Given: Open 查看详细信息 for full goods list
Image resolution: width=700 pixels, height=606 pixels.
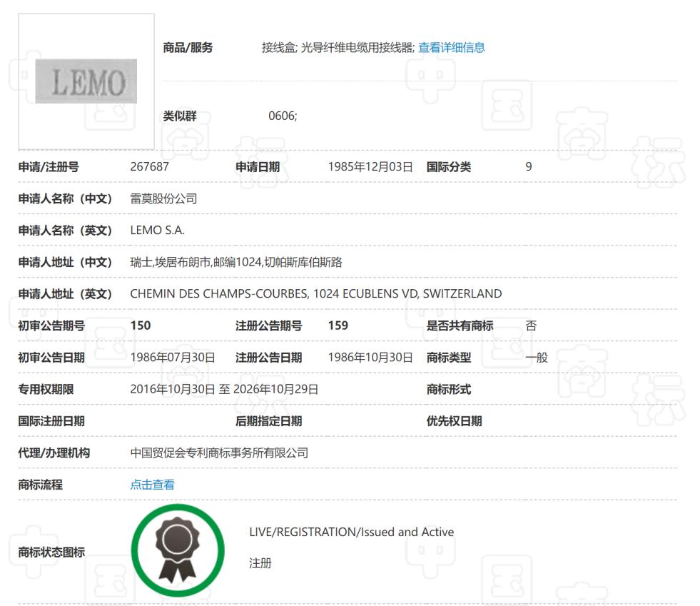Looking at the screenshot, I should pos(452,47).
